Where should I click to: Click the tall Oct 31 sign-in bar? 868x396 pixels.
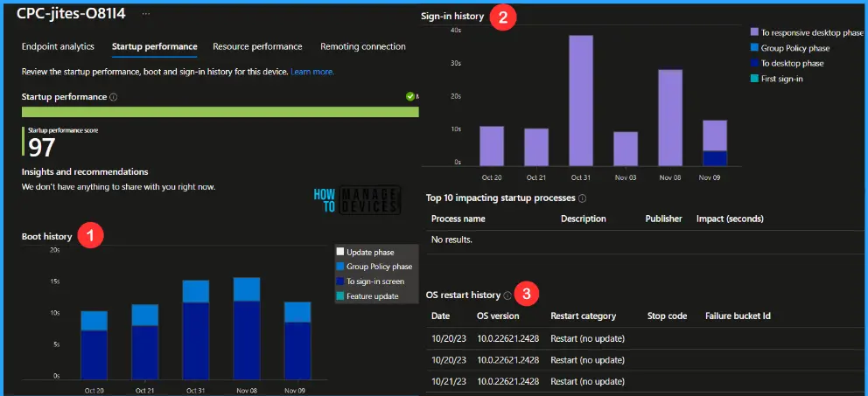pyautogui.click(x=581, y=101)
